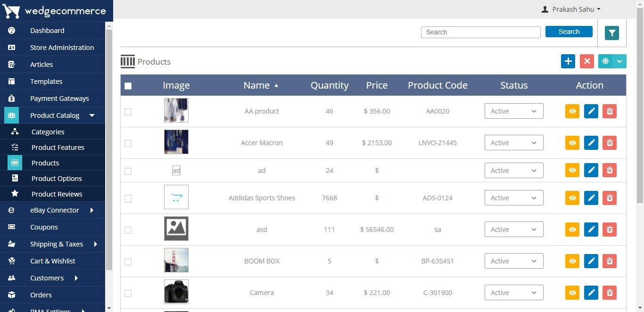Image resolution: width=644 pixels, height=312 pixels.
Task: Select Product Reviews in the sidebar
Action: (x=57, y=194)
